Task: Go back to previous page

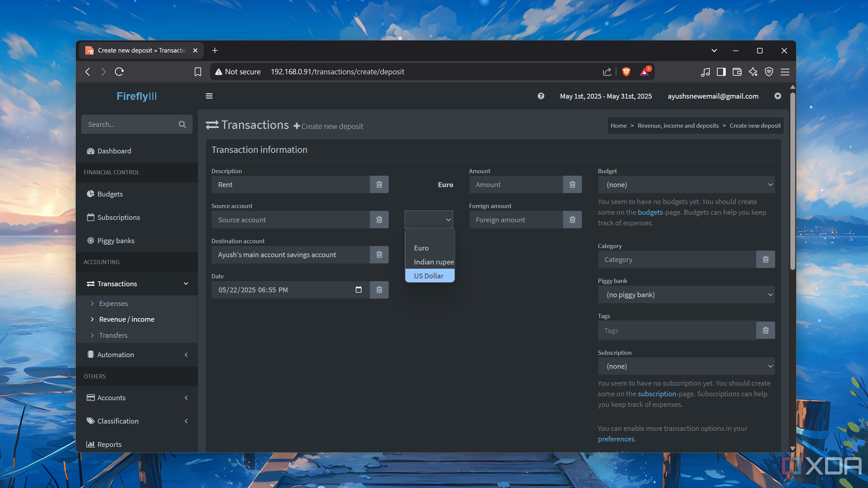Action: pyautogui.click(x=88, y=72)
